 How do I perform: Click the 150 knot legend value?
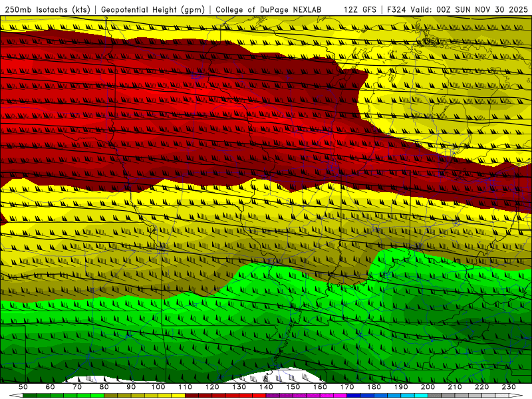point(293,387)
